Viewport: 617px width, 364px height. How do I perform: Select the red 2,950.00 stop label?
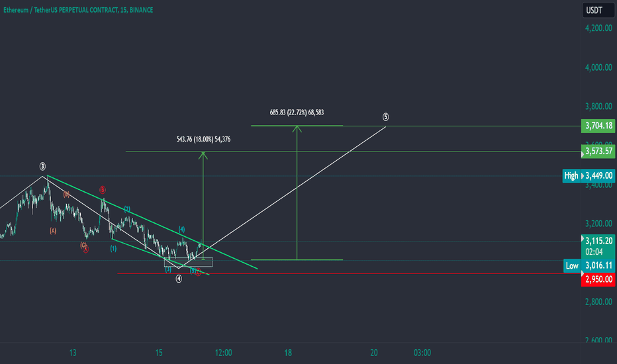pyautogui.click(x=598, y=279)
